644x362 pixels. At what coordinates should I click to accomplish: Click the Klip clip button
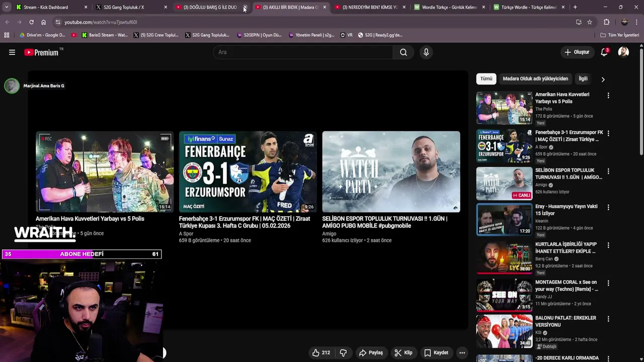coord(404,353)
